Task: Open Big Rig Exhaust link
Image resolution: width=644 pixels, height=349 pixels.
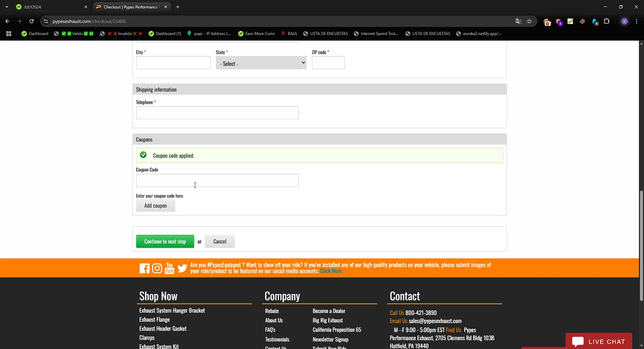Action: pyautogui.click(x=328, y=320)
